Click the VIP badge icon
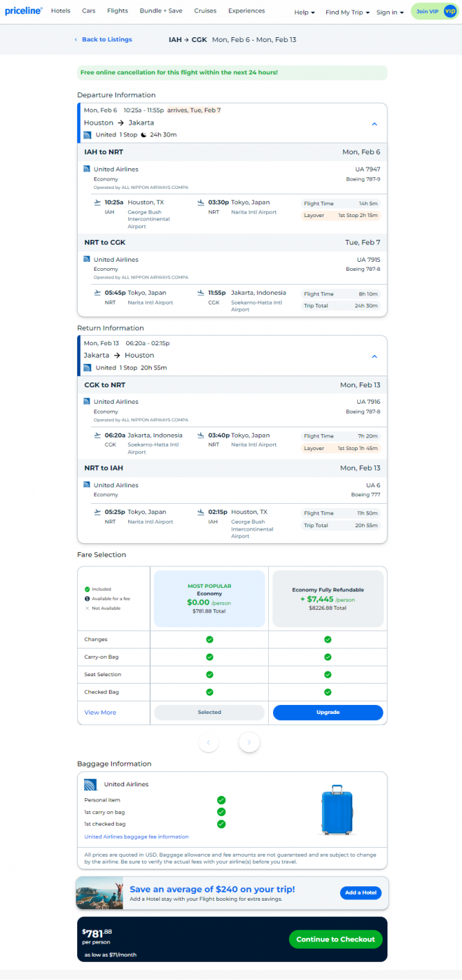462x980 pixels. point(450,12)
